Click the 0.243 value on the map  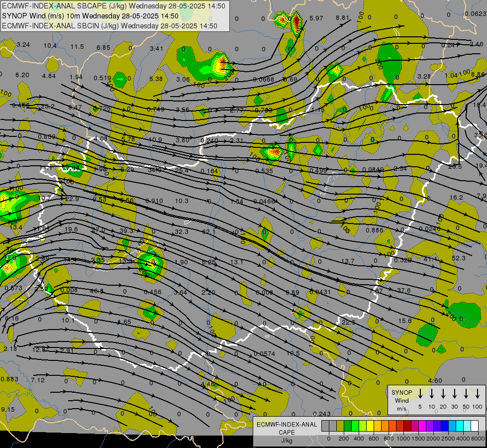point(322,414)
